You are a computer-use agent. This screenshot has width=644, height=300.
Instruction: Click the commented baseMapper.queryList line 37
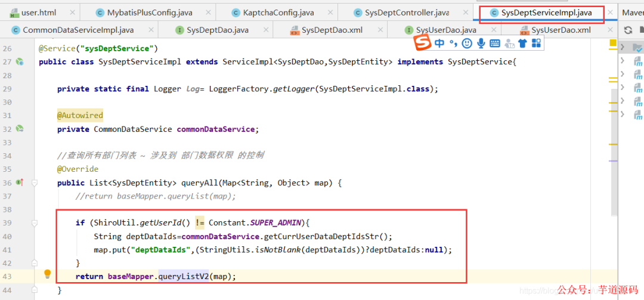click(x=156, y=196)
